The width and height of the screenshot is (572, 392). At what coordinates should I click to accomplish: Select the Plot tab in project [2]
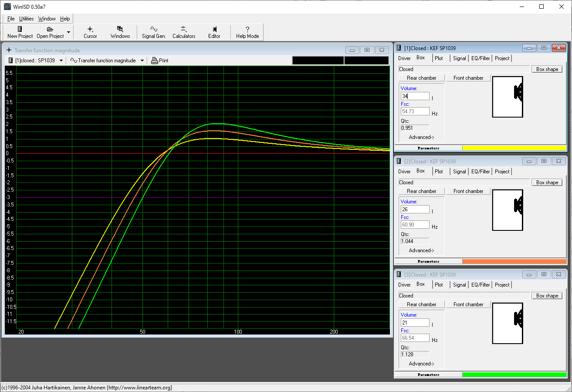pos(439,172)
